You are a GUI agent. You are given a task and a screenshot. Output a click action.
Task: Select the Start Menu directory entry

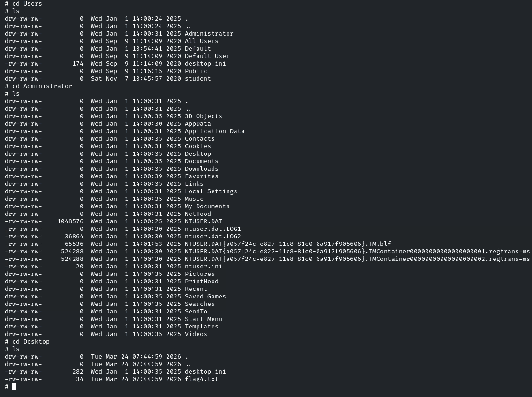204,319
